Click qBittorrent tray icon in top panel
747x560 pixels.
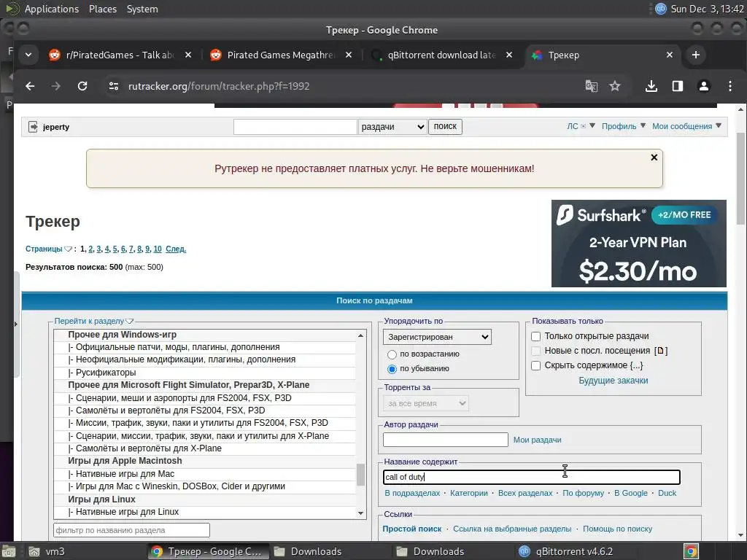pyautogui.click(x=660, y=9)
